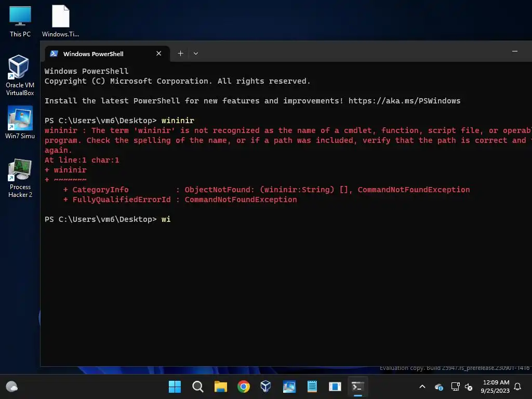Viewport: 532px width, 399px height.
Task: Open the Windows Start menu
Action: [x=175, y=387]
